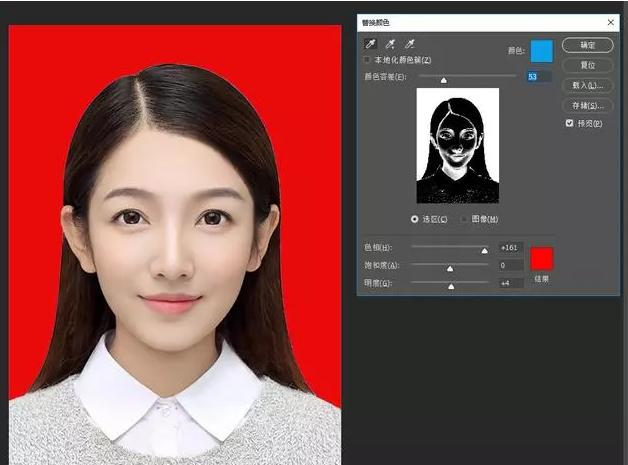Click the 颜色容差 value field showing 53
Viewport: 628px width, 465px height.
pyautogui.click(x=539, y=76)
